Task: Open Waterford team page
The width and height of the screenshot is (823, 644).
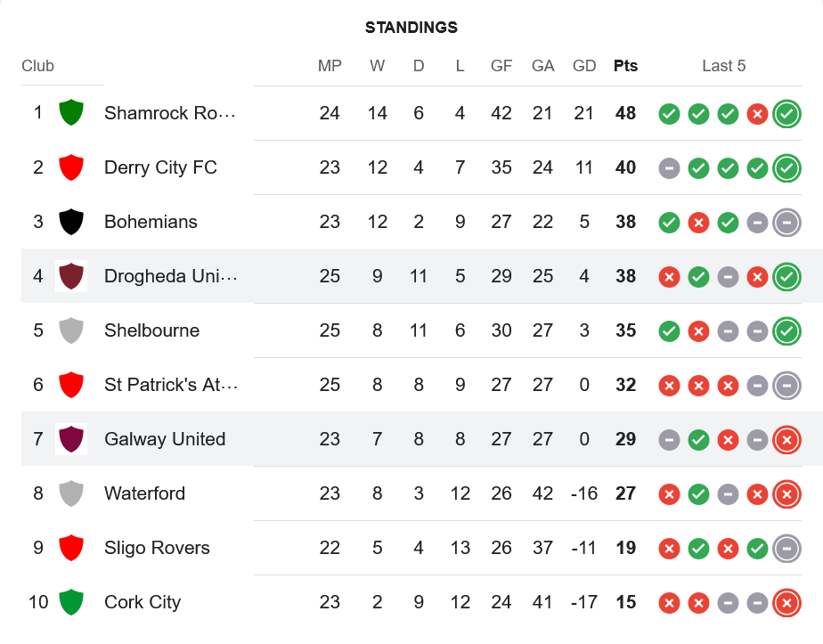Action: 144,493
